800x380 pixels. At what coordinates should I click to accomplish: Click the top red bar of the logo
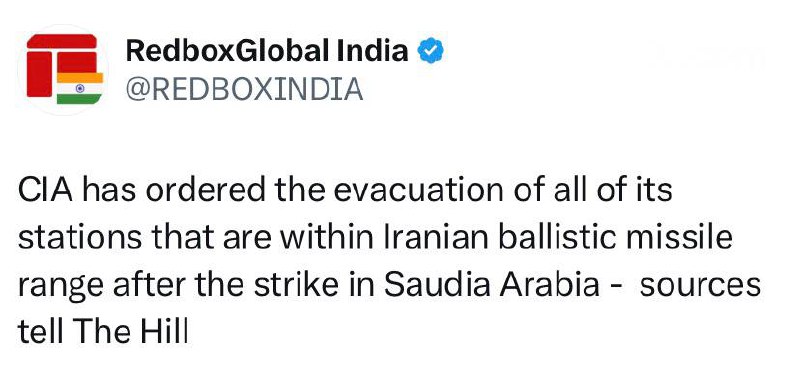point(62,41)
